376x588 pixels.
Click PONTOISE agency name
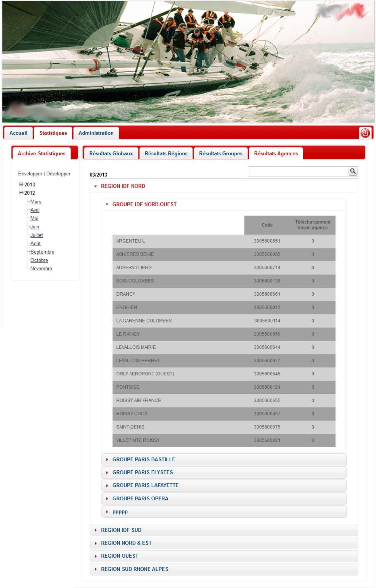(128, 387)
